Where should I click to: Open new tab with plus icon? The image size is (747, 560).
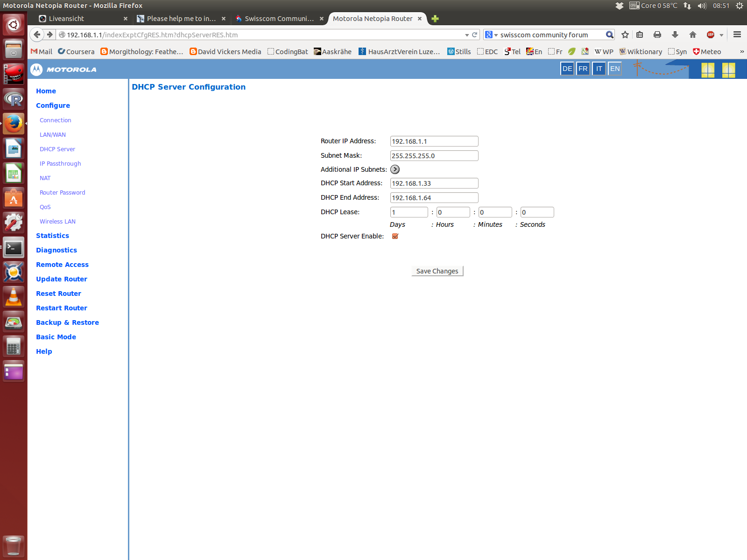tap(435, 19)
